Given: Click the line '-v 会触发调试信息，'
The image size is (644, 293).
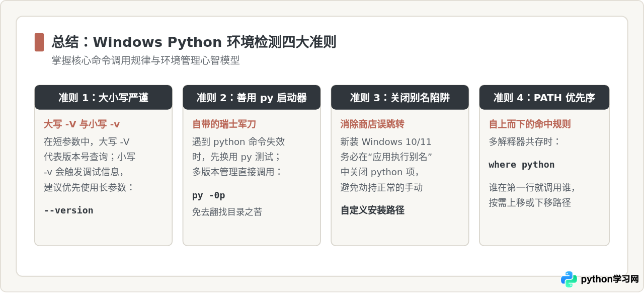Looking at the screenshot, I should 84,172.
